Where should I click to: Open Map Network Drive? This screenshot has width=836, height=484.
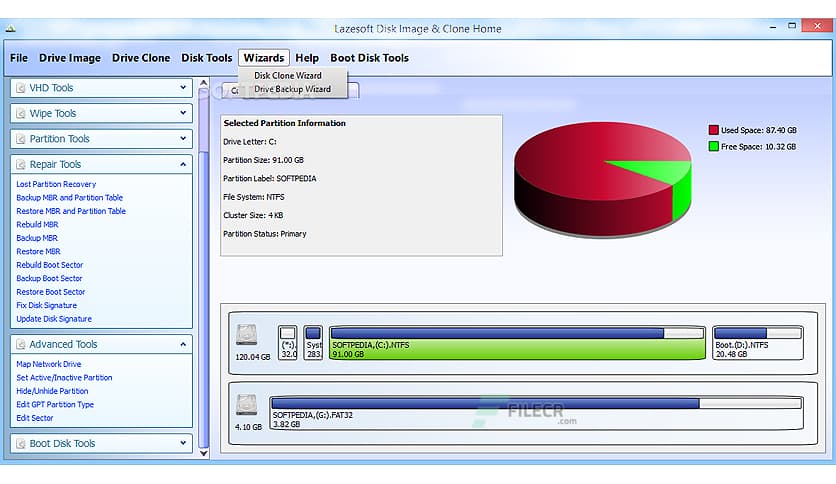[49, 364]
